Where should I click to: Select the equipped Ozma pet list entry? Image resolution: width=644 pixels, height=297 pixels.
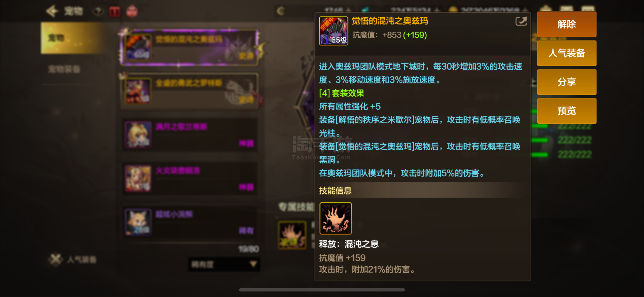[190, 47]
